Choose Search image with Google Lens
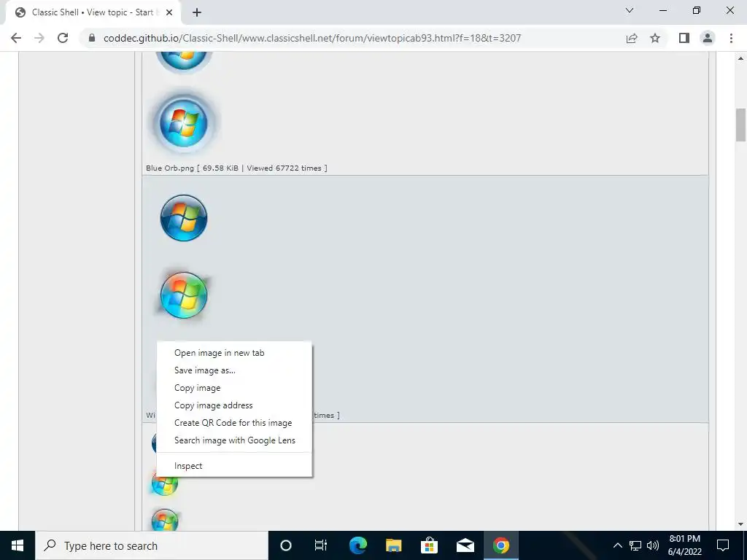747x560 pixels. [x=234, y=440]
